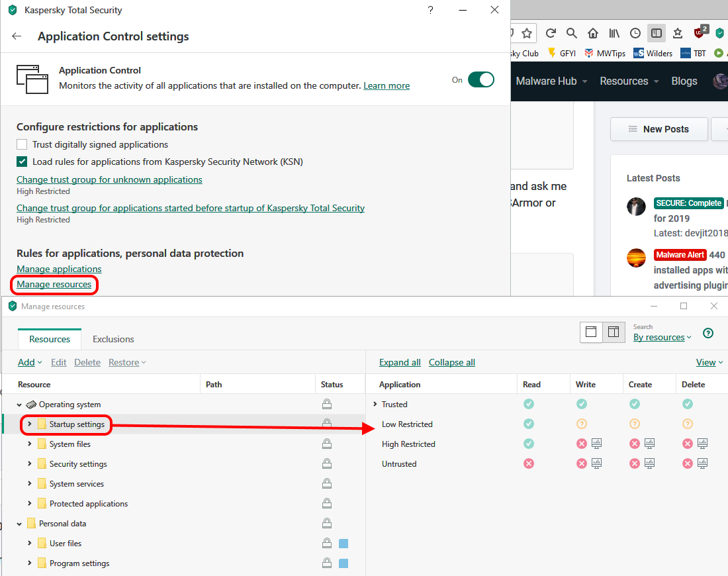Click blue indicator on User files row

coord(343,544)
